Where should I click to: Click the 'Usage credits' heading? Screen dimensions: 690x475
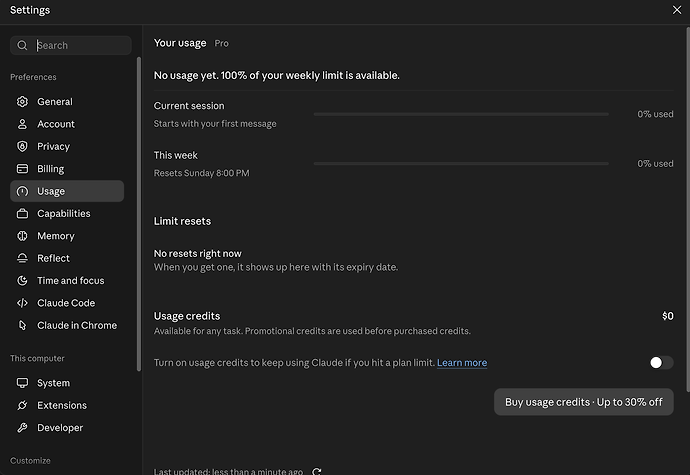point(187,316)
